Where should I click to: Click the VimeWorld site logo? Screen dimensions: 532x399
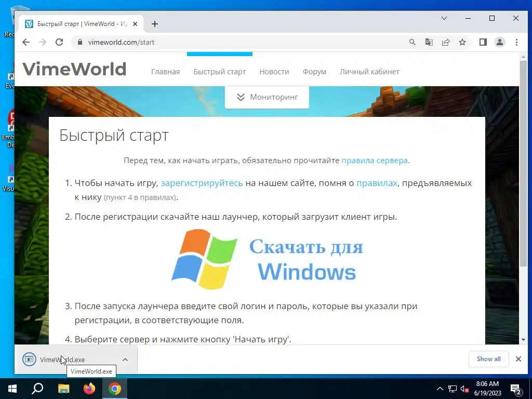[74, 69]
